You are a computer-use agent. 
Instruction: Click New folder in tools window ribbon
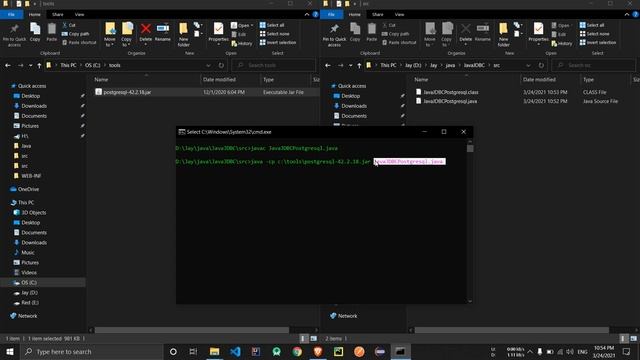183,35
